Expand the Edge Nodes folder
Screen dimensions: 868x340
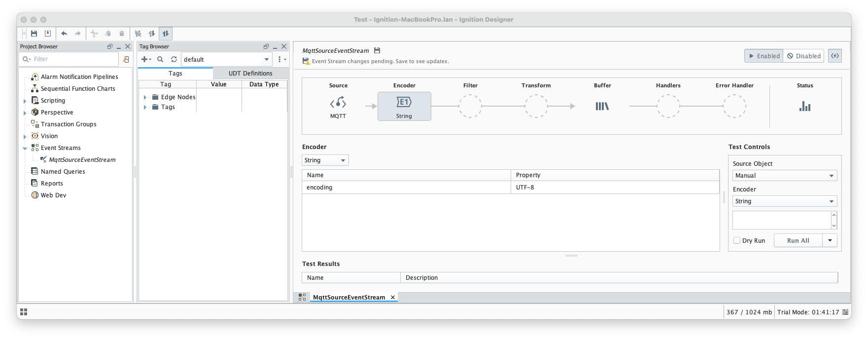coord(145,97)
